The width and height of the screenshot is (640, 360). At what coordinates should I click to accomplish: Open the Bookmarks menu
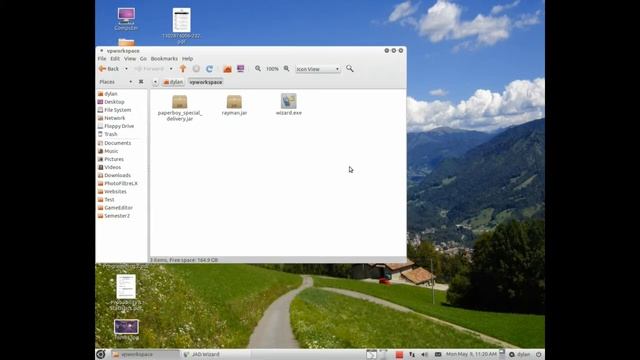click(x=164, y=59)
